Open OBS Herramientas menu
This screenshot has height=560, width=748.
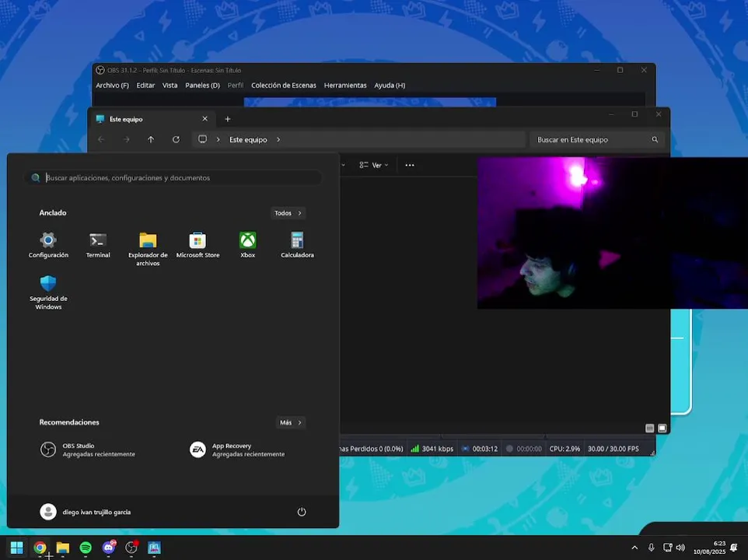pyautogui.click(x=345, y=86)
